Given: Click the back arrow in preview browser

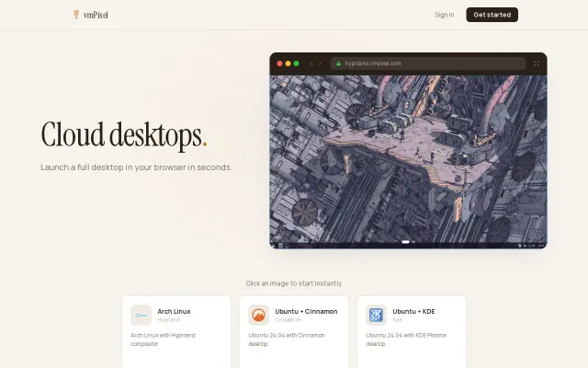Looking at the screenshot, I should click(x=311, y=63).
